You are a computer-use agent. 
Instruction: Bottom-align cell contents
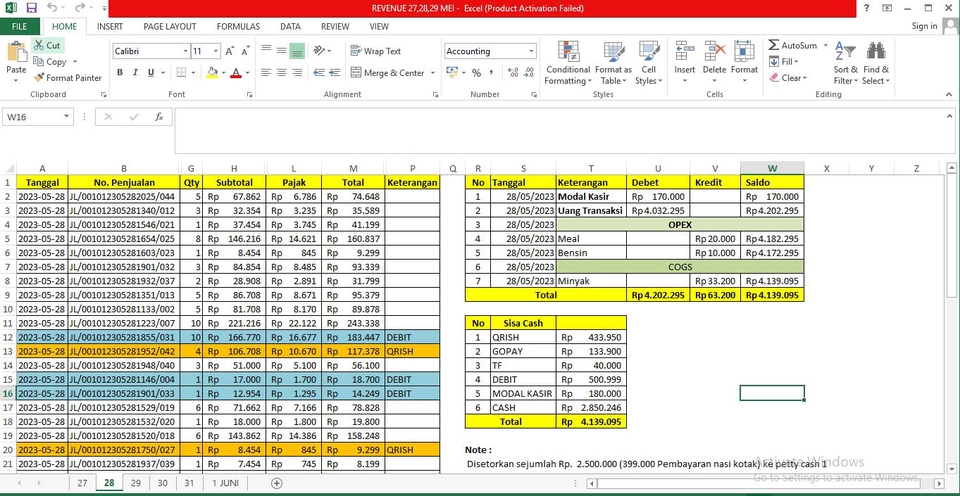click(297, 50)
